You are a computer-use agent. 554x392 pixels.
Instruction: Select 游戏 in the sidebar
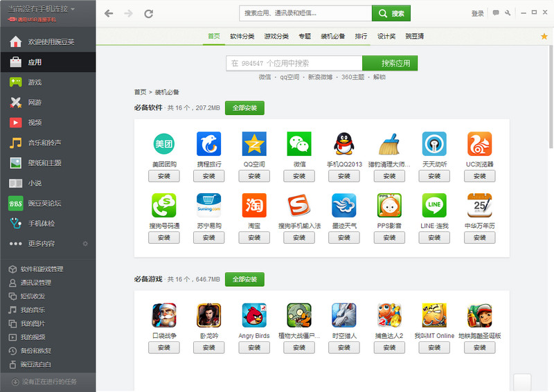pyautogui.click(x=48, y=82)
